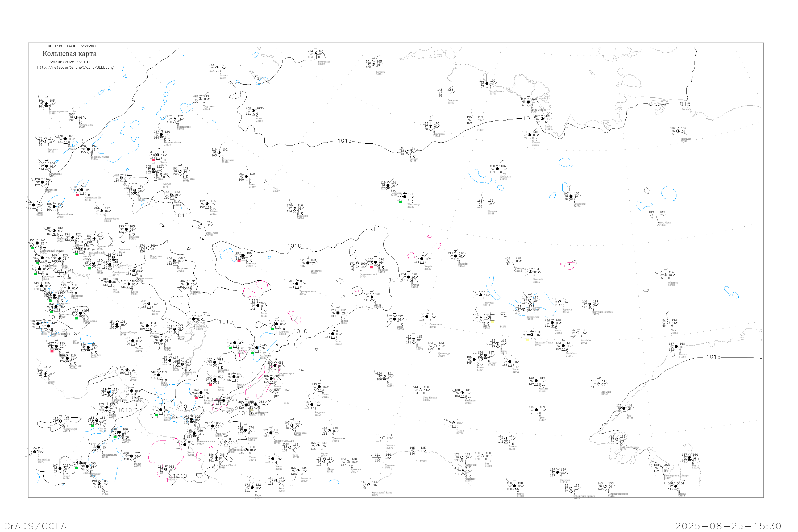Click the Николаевск-на-Амуре empty circle marker

[x=661, y=468]
